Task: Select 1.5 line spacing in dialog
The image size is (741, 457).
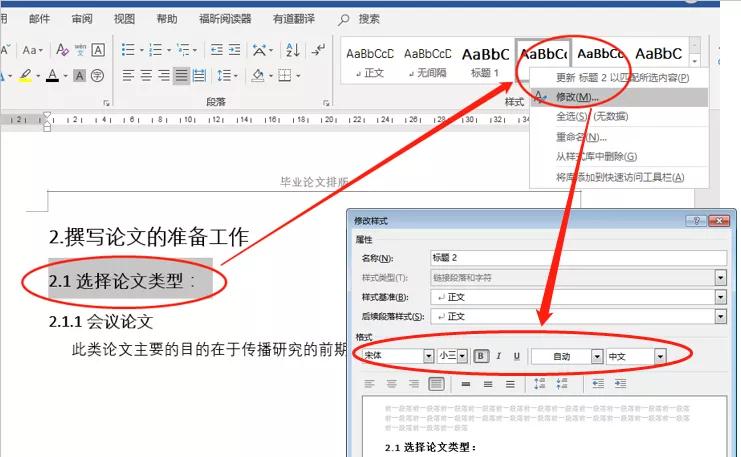Action: (x=488, y=384)
